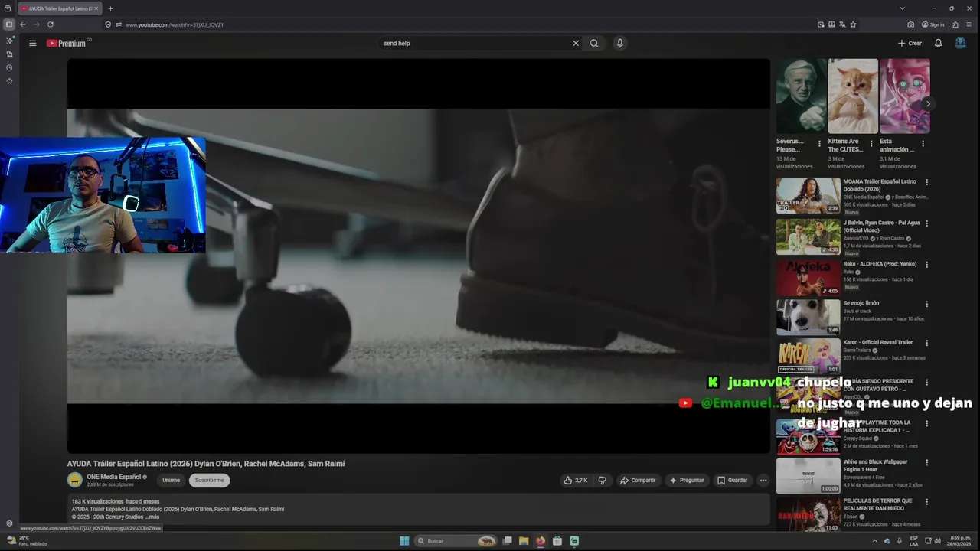Image resolution: width=980 pixels, height=551 pixels.
Task: Close the AYUDA Tráiler browser tab
Action: pos(96,8)
